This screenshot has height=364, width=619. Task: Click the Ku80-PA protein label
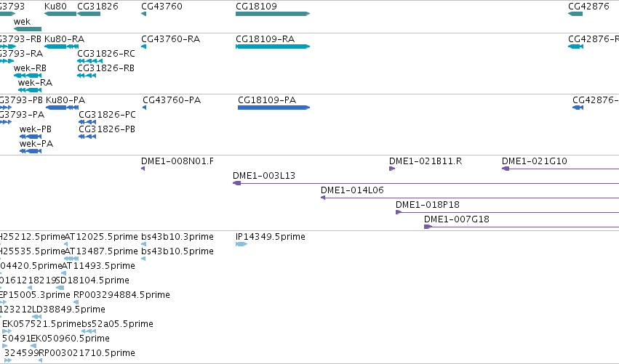[x=65, y=100]
